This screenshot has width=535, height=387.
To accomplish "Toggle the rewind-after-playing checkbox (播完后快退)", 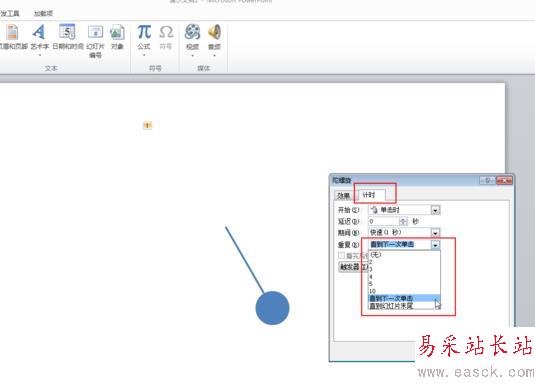I will 341,256.
